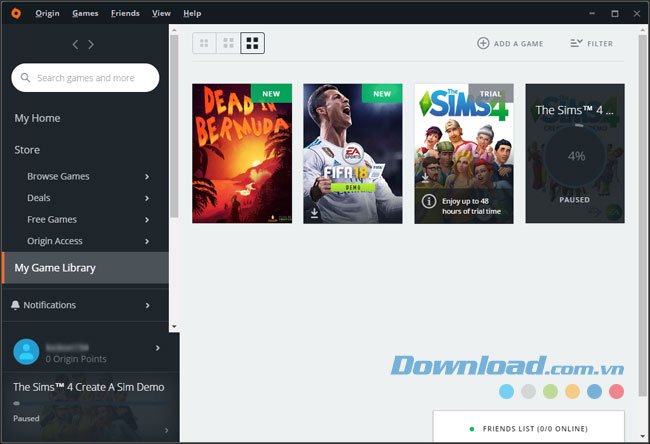Click 'The Sims 4 Create A Sim Demo' title

pos(89,387)
